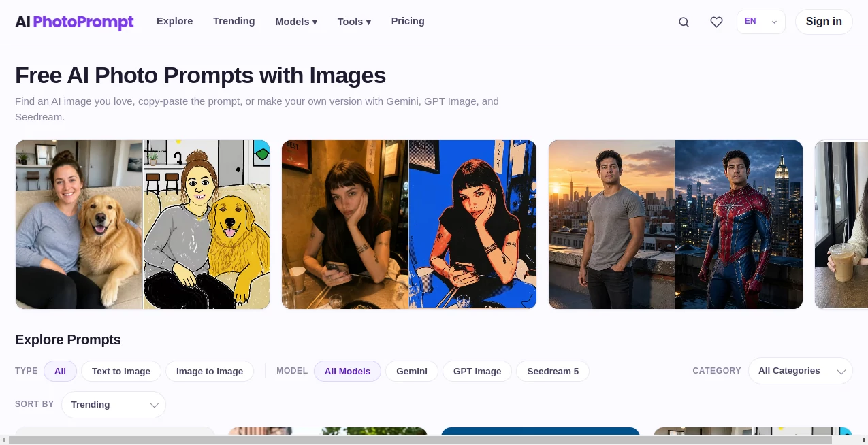Go home via the AI PhotoPrompt logo
This screenshot has width=868, height=445.
74,22
